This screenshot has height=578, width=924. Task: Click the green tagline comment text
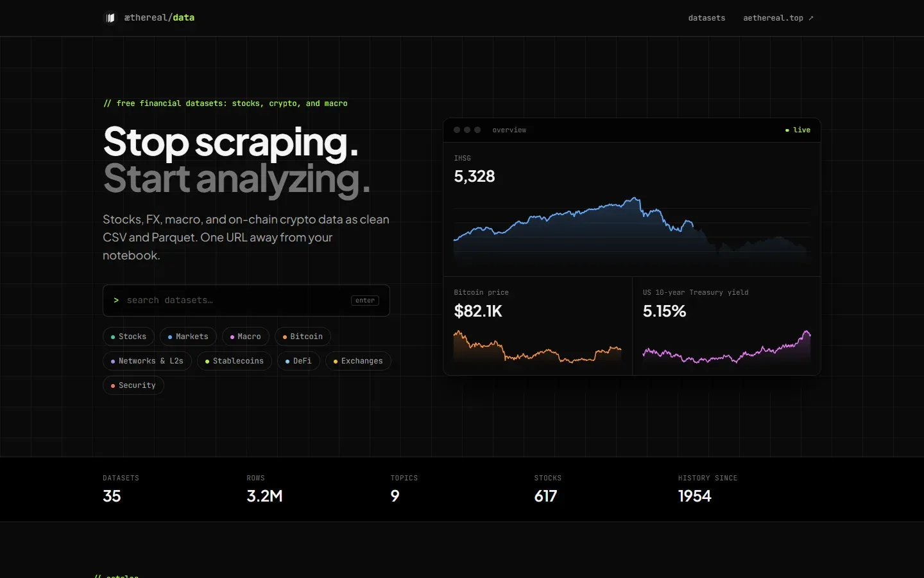click(x=225, y=103)
